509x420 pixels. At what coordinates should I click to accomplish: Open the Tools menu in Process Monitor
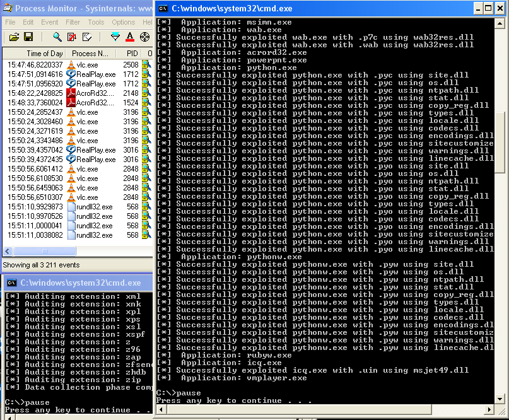coord(96,22)
